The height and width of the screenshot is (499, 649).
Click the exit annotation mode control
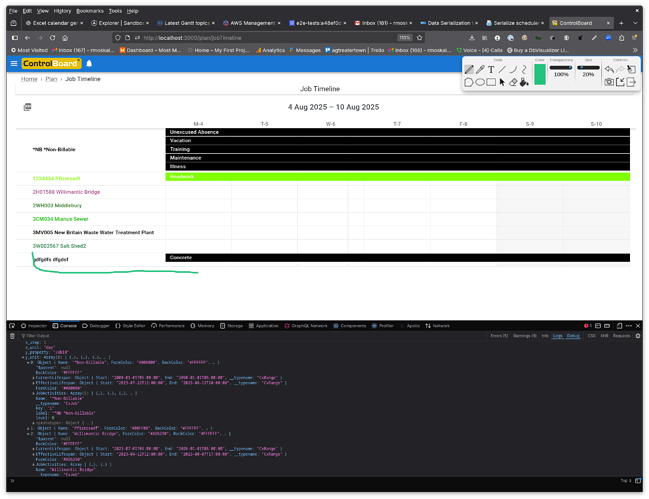pos(631,82)
